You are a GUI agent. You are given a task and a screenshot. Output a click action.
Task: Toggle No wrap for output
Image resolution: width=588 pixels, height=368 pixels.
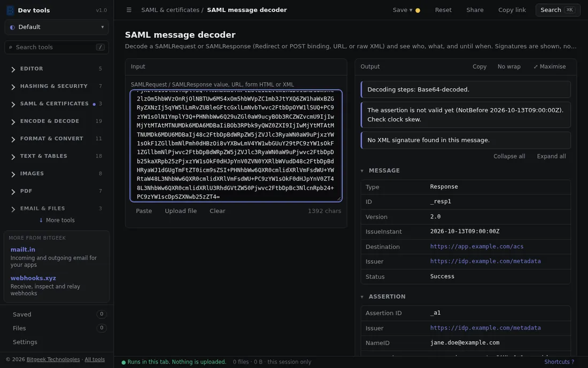click(509, 66)
